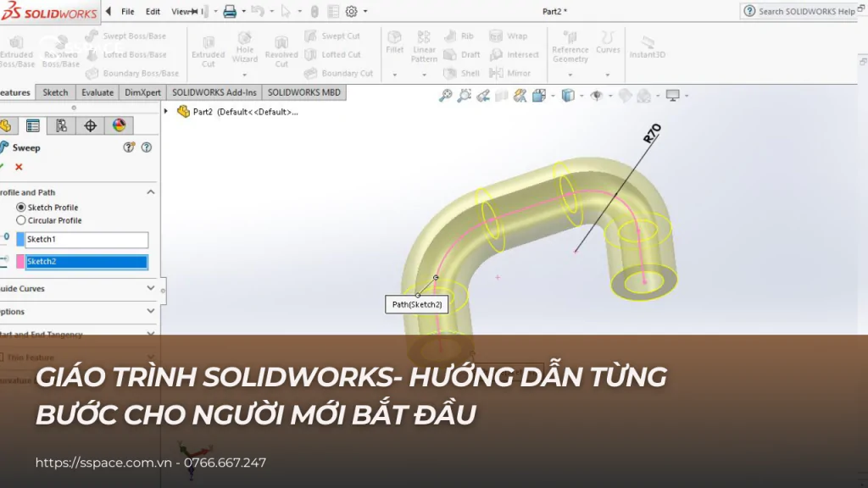Select the Mirror tool
868x488 pixels.
(x=509, y=73)
